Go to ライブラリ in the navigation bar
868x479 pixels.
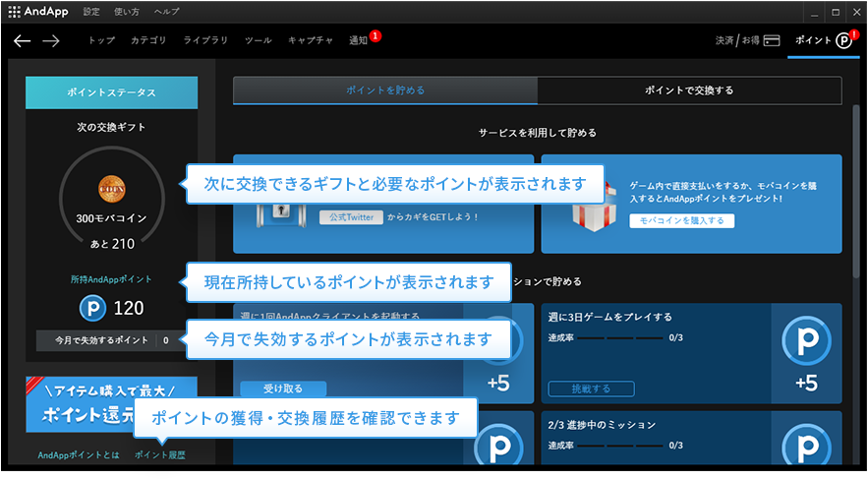click(205, 40)
